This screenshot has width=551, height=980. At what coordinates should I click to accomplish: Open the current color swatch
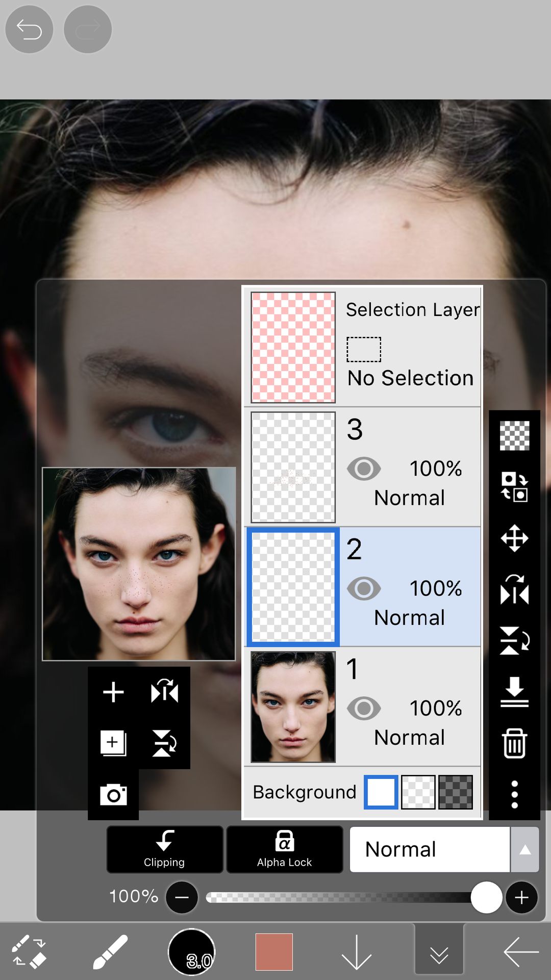point(274,952)
